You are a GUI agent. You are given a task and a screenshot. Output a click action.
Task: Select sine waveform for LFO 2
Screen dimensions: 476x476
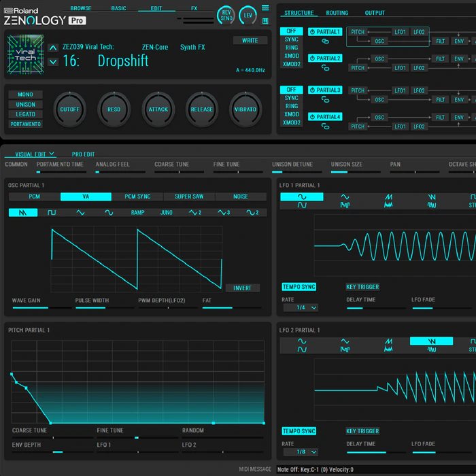[x=302, y=341]
